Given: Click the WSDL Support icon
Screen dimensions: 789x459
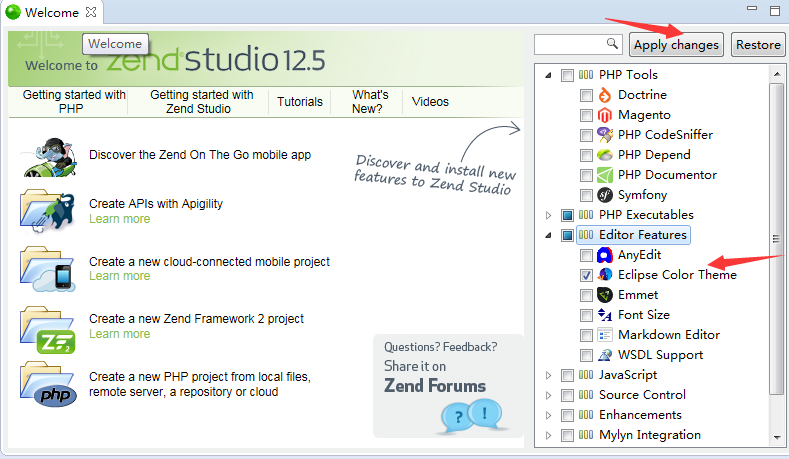Looking at the screenshot, I should coord(604,355).
